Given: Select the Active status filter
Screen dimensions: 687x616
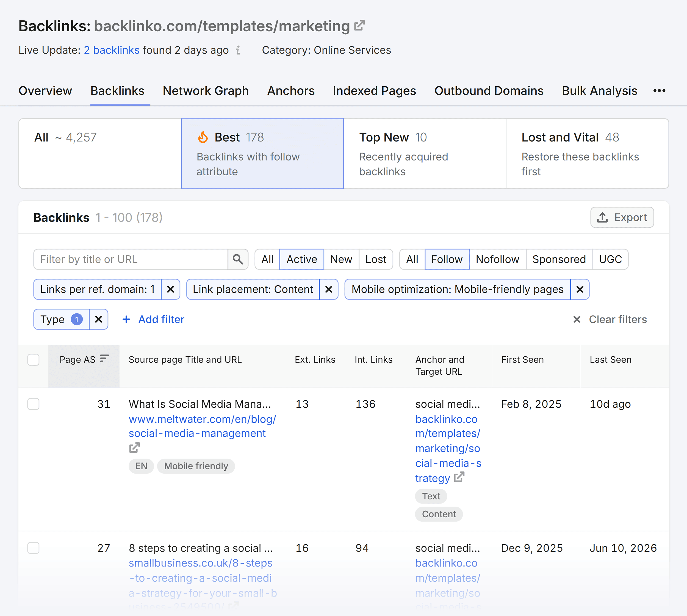Looking at the screenshot, I should click(x=302, y=259).
